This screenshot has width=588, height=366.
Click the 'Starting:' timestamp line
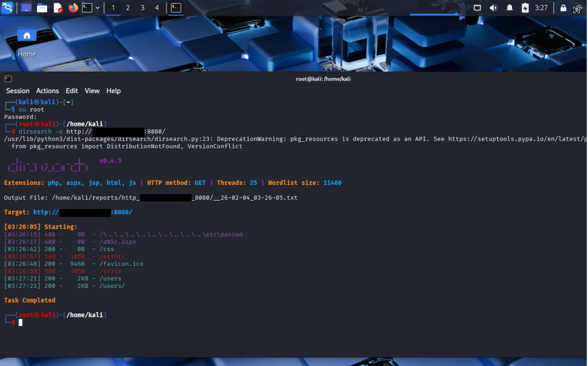click(40, 227)
